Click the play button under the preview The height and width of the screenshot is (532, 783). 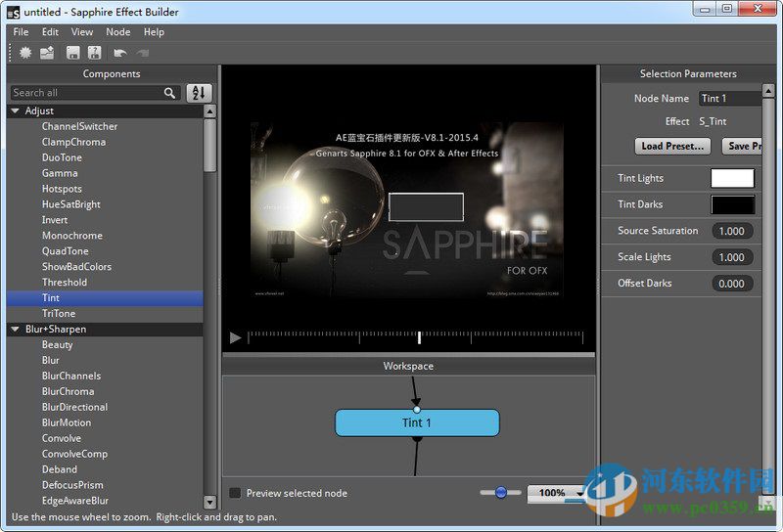pyautogui.click(x=235, y=337)
